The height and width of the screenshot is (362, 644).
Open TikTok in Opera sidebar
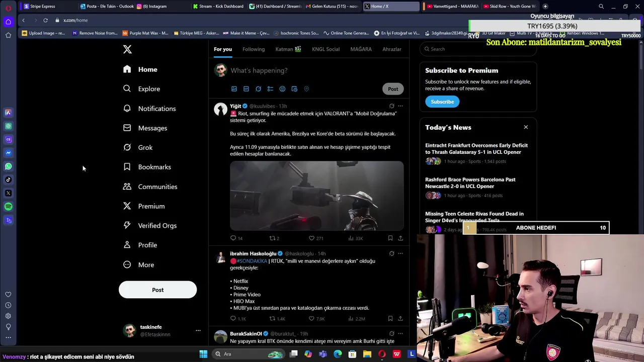[8, 179]
